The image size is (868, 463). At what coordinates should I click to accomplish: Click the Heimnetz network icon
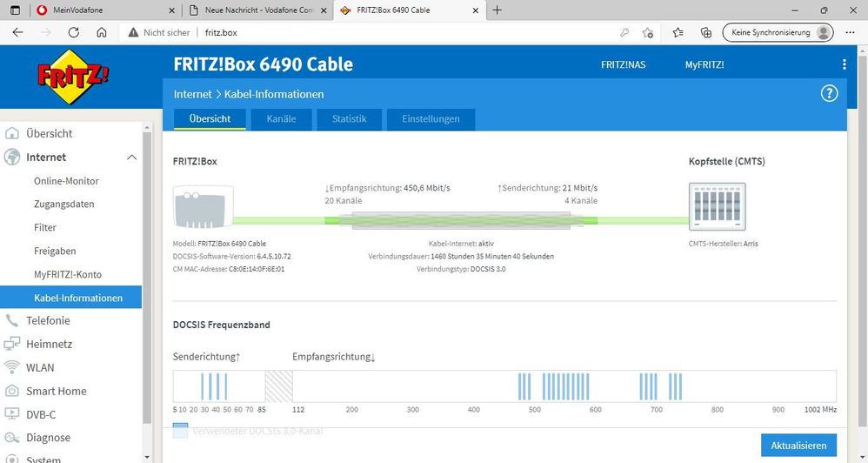tap(11, 344)
